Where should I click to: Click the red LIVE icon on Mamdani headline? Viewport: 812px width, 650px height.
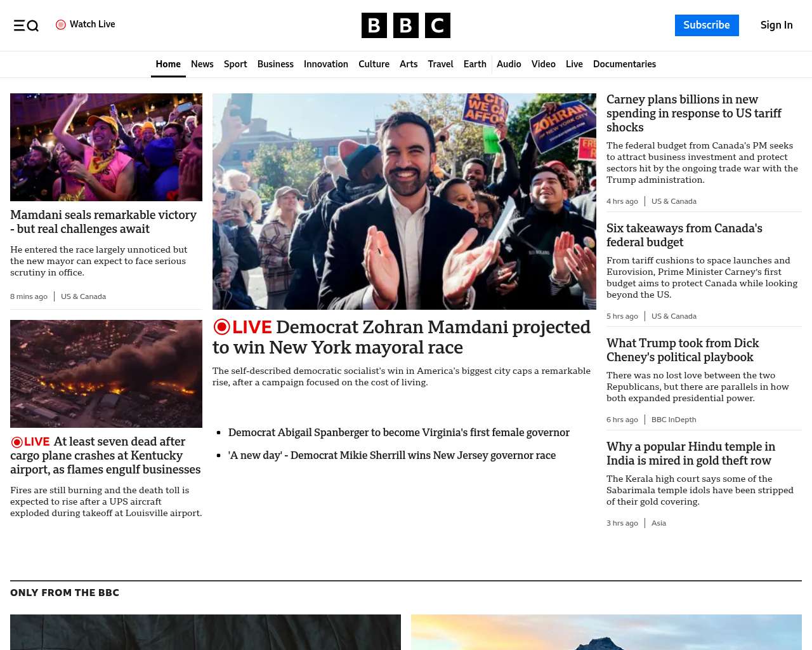click(221, 327)
